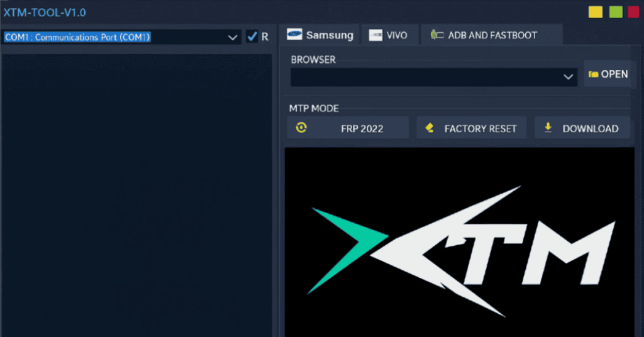The width and height of the screenshot is (644, 337).
Task: Click the BROWSER label
Action: tap(313, 60)
